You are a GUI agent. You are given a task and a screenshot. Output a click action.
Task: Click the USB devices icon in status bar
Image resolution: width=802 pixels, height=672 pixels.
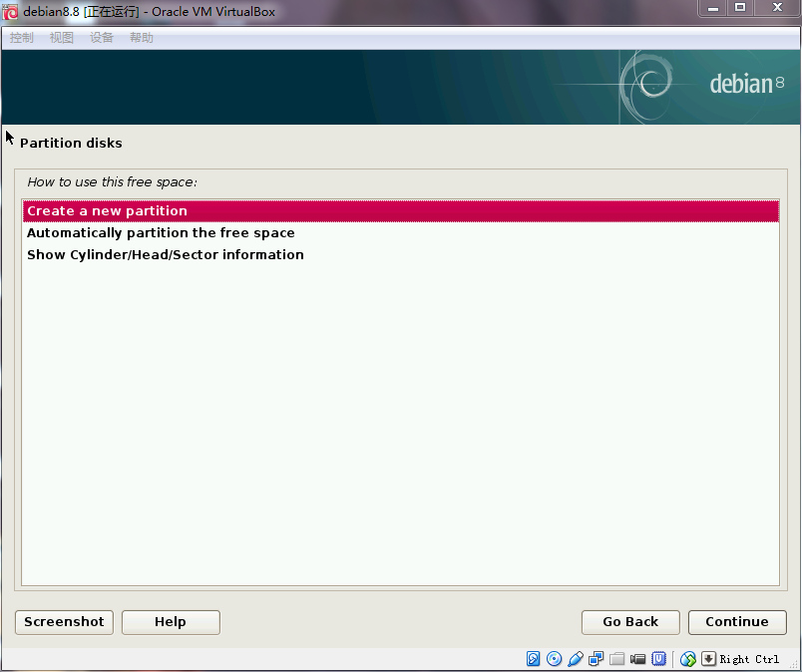pyautogui.click(x=576, y=659)
